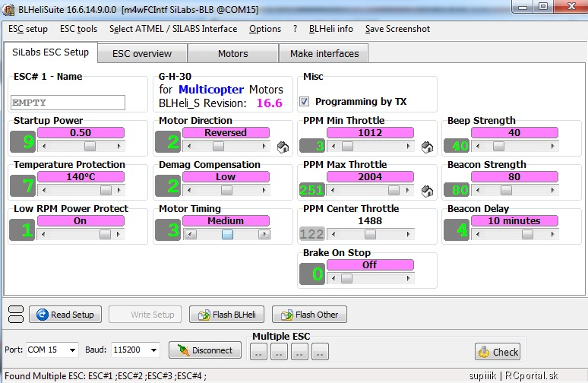This screenshot has width=588, height=383.
Task: Open the Baud 115200 dropdown
Action: pyautogui.click(x=153, y=350)
